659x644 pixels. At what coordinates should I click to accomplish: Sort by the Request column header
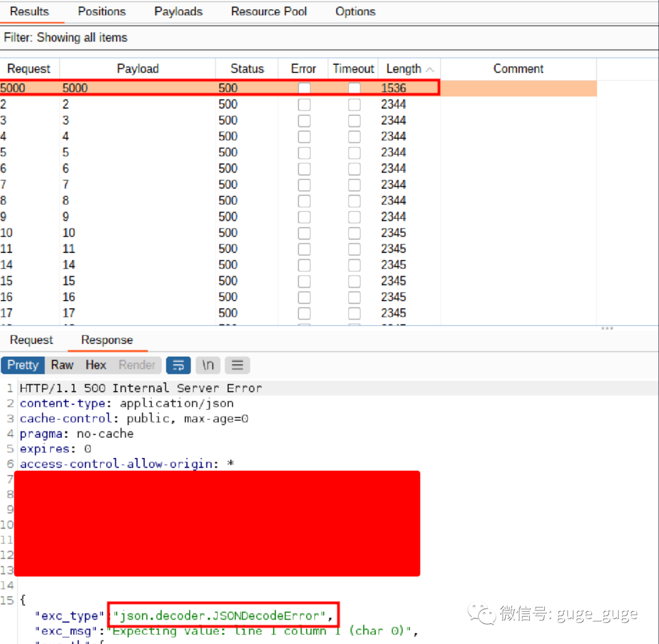29,69
